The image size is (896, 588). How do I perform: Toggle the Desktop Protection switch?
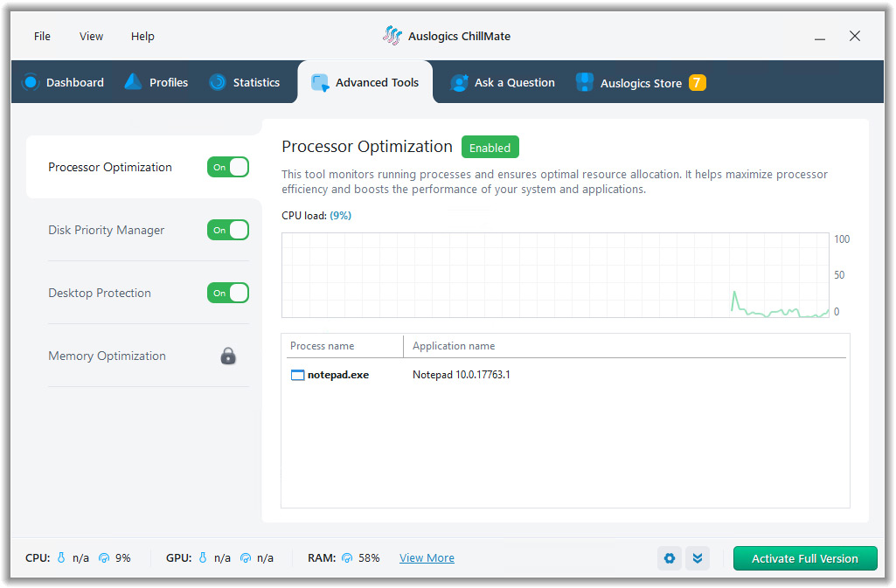pyautogui.click(x=228, y=293)
